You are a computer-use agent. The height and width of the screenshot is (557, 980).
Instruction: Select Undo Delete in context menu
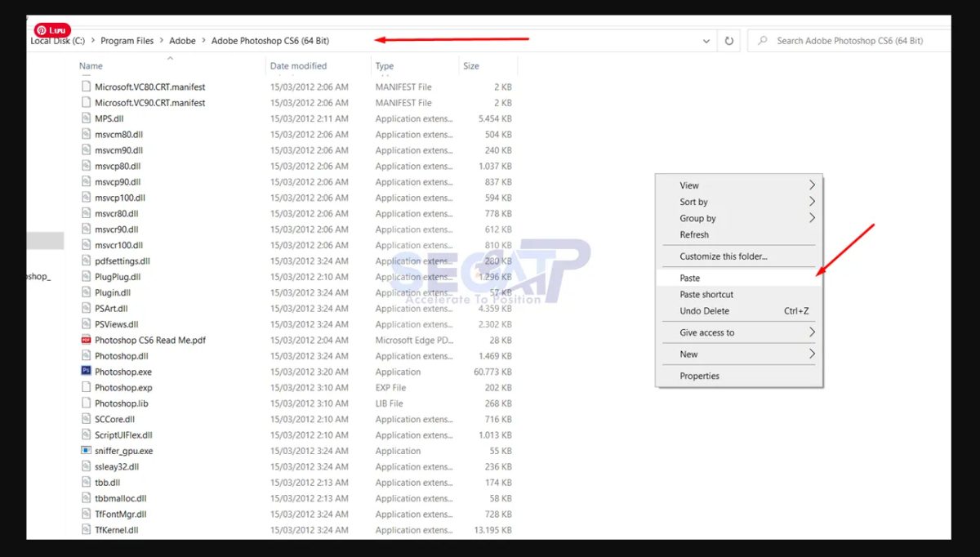click(x=704, y=311)
